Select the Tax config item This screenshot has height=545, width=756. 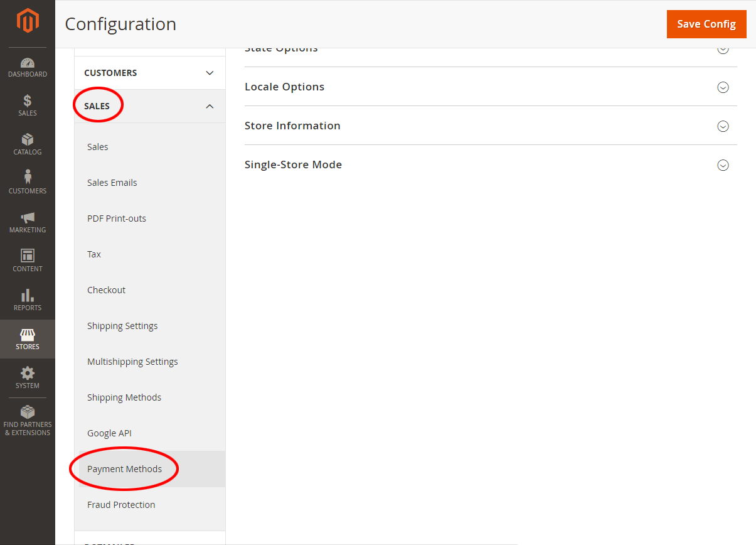[150, 254]
